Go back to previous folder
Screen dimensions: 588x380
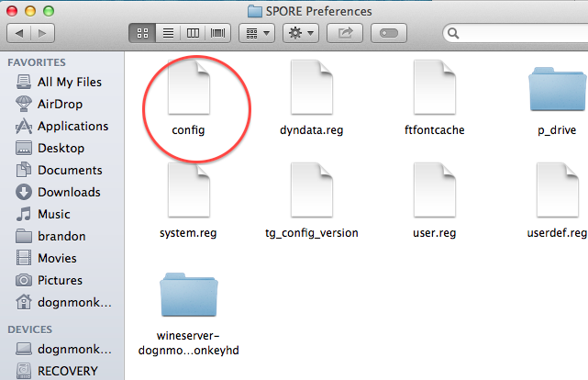click(x=22, y=33)
